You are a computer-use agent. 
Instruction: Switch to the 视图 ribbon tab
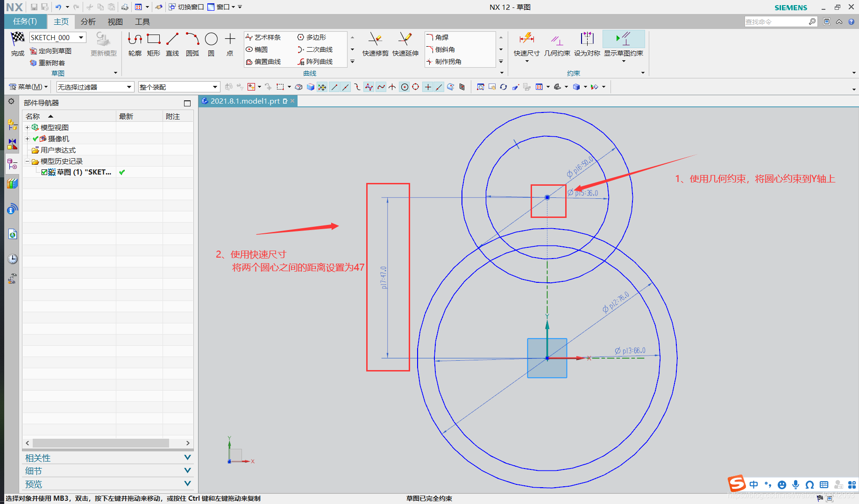click(115, 22)
